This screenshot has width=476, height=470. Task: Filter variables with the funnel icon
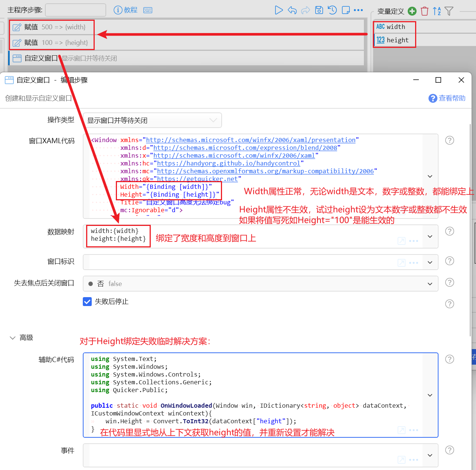click(449, 11)
